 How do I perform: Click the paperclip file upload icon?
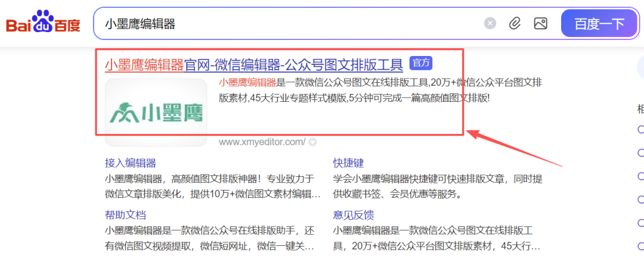click(515, 23)
